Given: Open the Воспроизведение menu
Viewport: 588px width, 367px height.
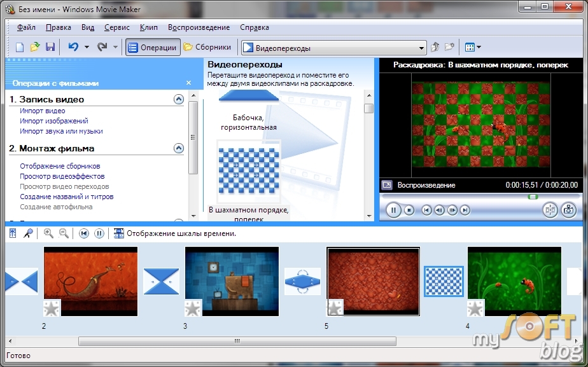Looking at the screenshot, I should coord(199,27).
